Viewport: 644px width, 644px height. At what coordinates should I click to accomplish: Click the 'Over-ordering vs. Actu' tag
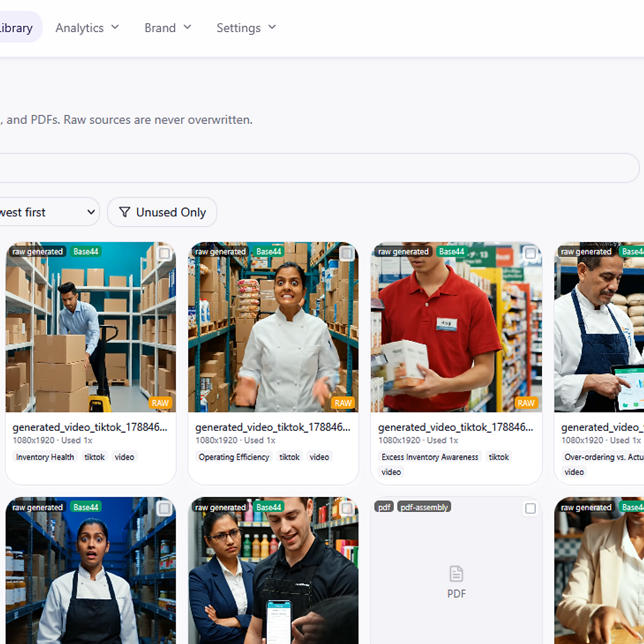604,457
